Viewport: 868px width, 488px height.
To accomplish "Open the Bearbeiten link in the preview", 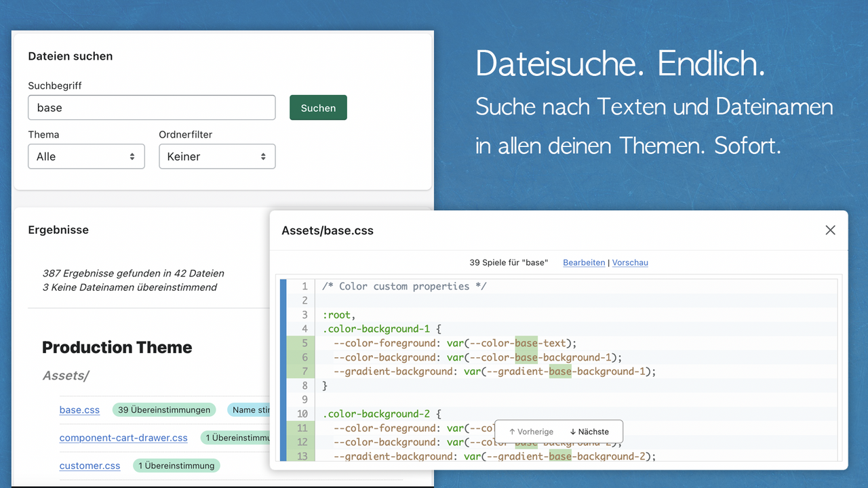I will coord(584,262).
